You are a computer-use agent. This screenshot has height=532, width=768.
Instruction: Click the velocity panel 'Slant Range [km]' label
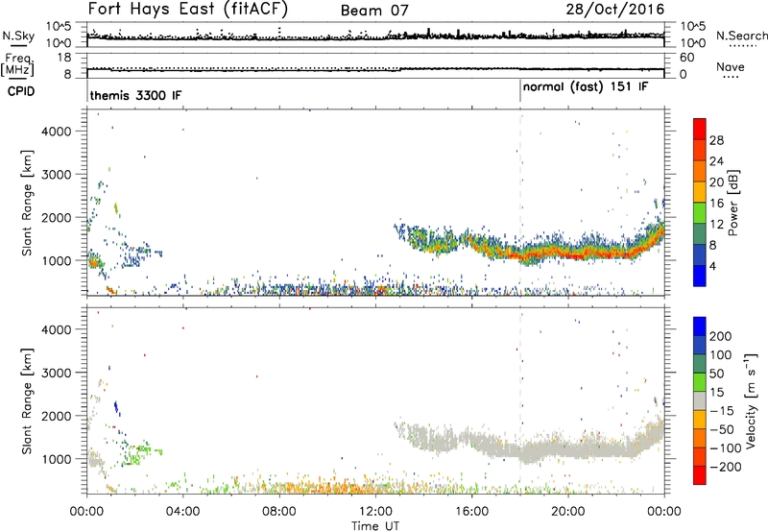coord(27,401)
